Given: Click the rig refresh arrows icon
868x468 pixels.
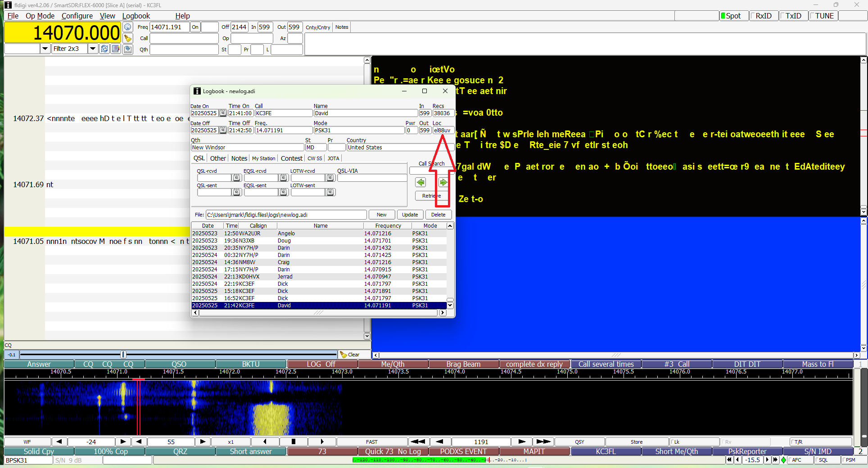Looking at the screenshot, I should (104, 49).
